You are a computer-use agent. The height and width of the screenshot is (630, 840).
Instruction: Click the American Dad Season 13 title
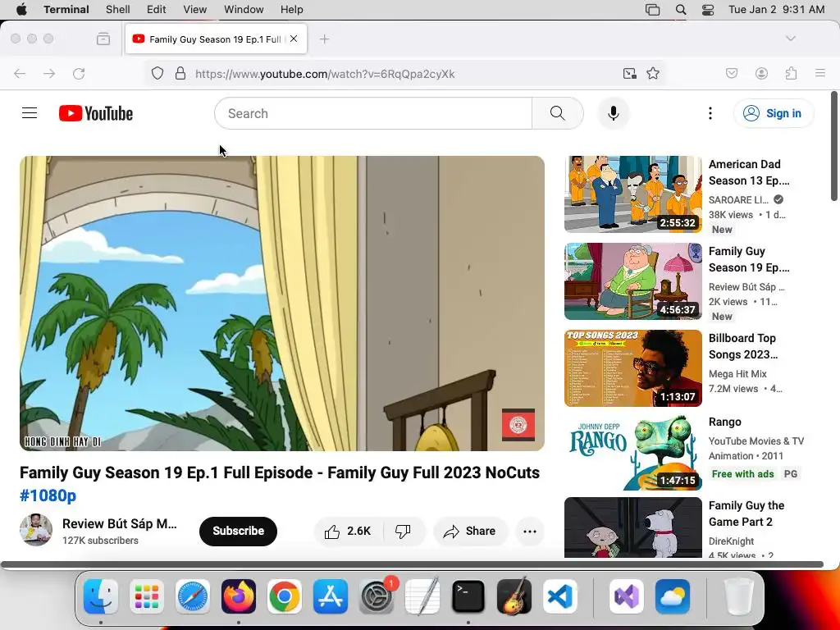click(x=749, y=172)
